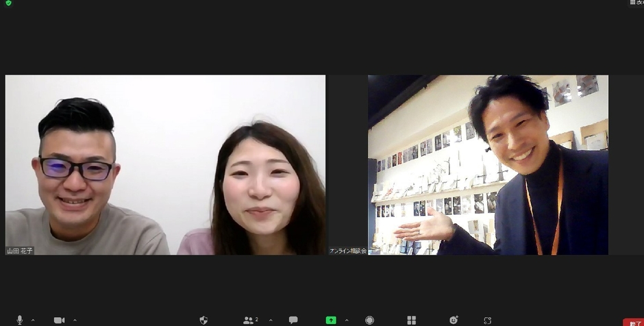The width and height of the screenshot is (644, 326).
Task: Open the video settings chevron
Action: pyautogui.click(x=75, y=320)
